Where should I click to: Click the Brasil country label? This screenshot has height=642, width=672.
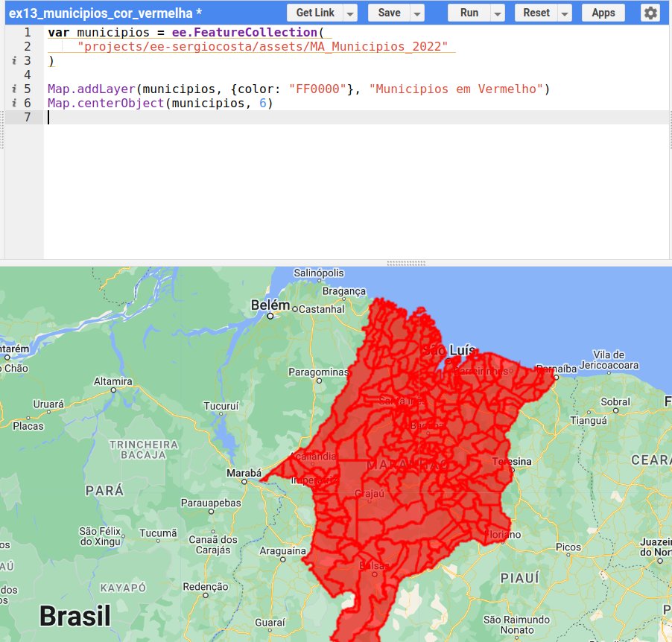(75, 616)
